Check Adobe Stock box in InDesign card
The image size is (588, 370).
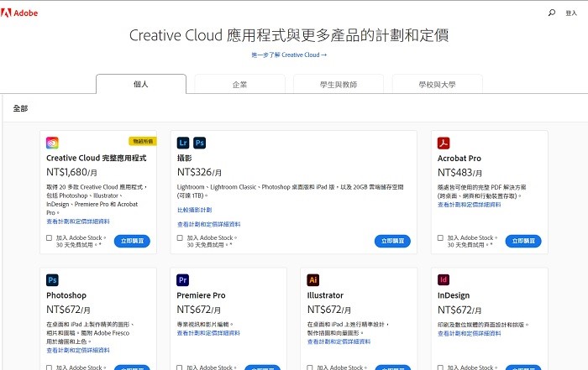coord(441,367)
